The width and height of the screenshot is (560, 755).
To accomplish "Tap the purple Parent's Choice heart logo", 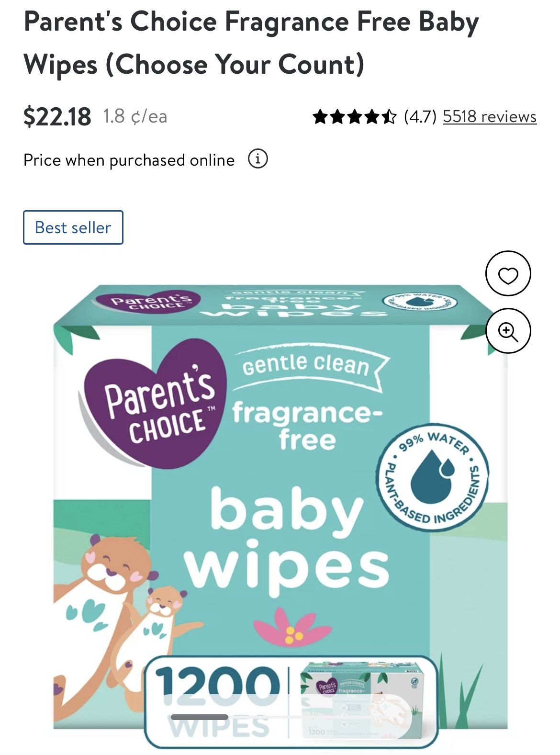I will [153, 403].
